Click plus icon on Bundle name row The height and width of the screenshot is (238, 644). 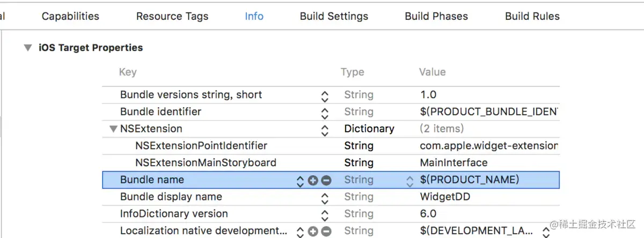point(313,181)
